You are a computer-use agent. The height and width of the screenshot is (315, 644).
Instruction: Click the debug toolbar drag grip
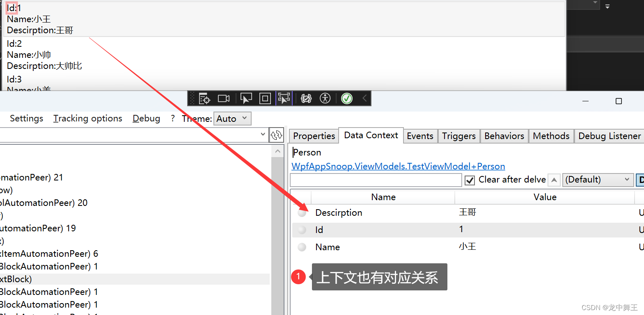click(193, 98)
